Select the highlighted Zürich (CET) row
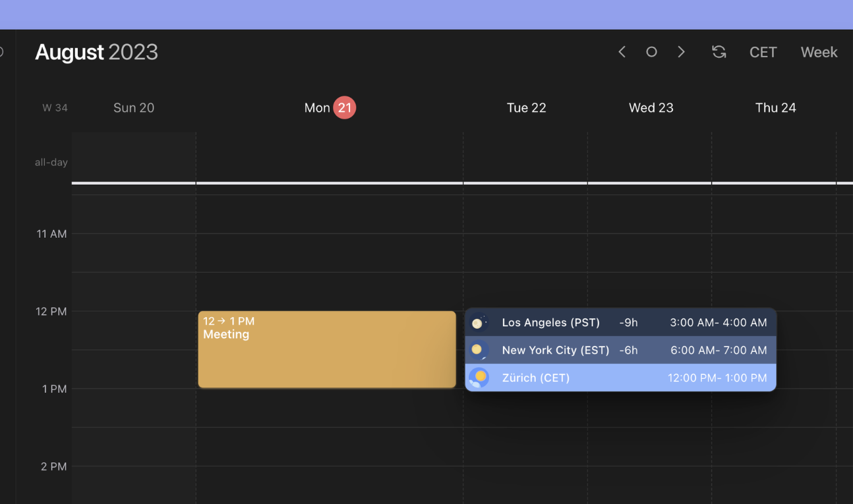The image size is (853, 504). (620, 378)
